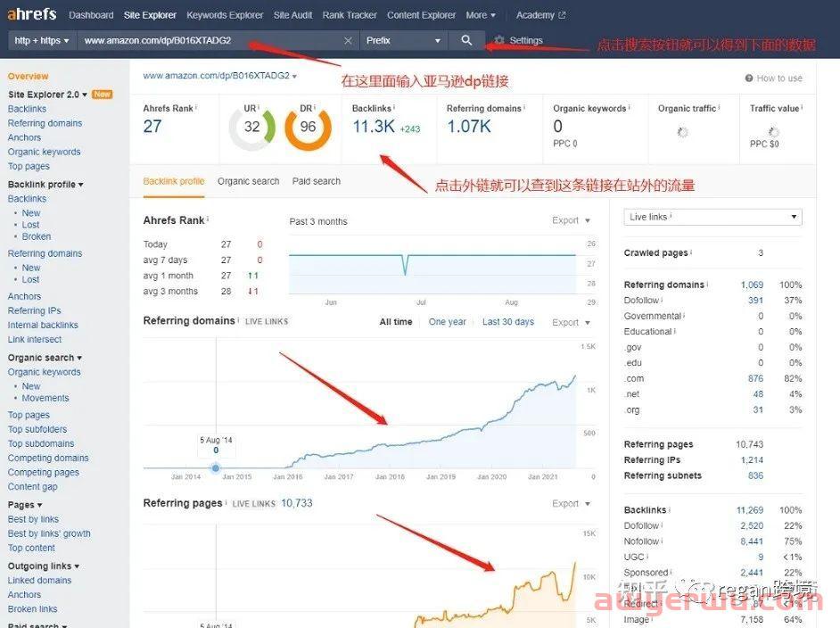
Task: Click the New badge by Site Explorer 2.0
Action: pyautogui.click(x=102, y=95)
